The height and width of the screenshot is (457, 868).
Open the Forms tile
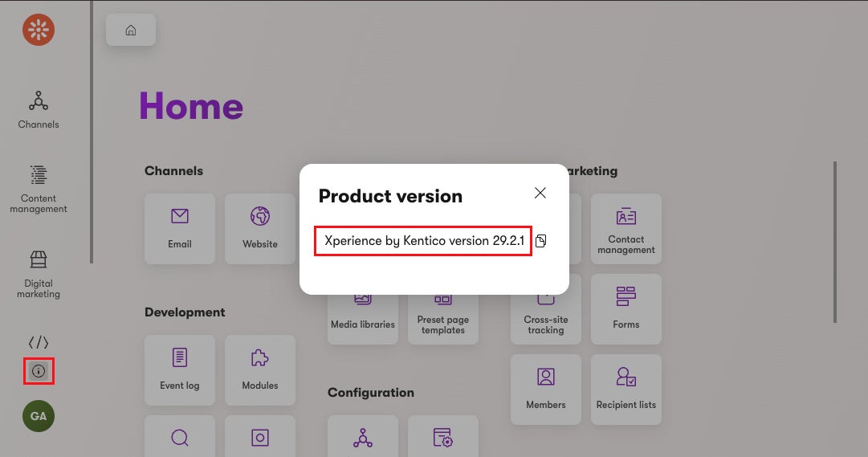point(626,308)
